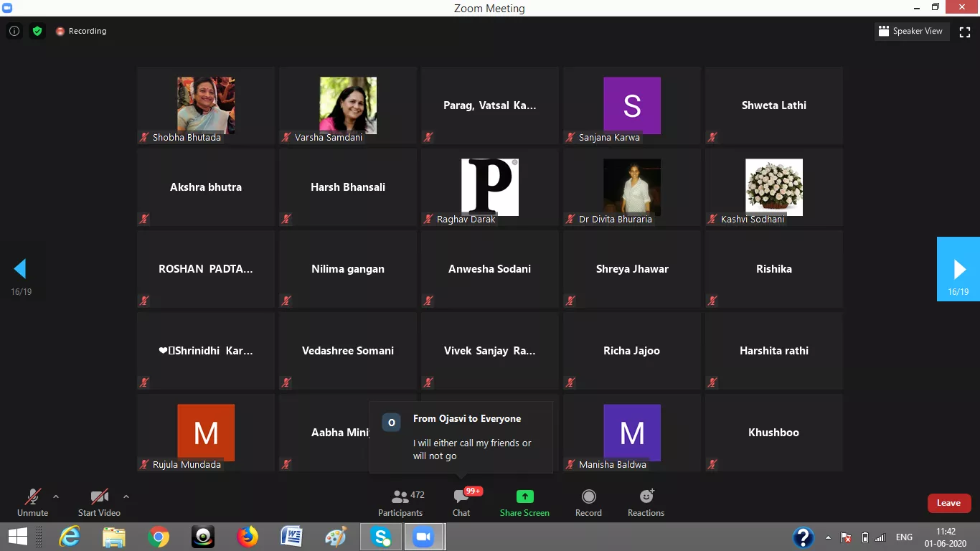Leave the meeting
This screenshot has height=551, width=980.
coord(948,503)
